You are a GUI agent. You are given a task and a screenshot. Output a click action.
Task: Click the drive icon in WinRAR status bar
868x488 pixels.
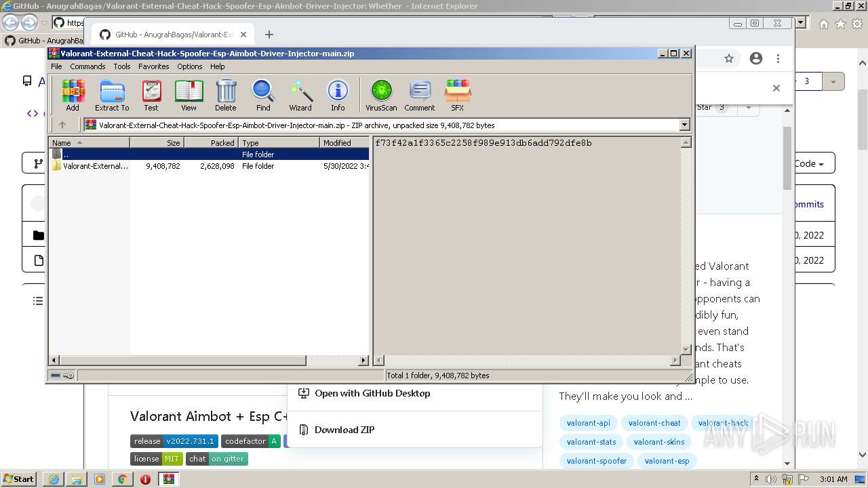[x=56, y=375]
